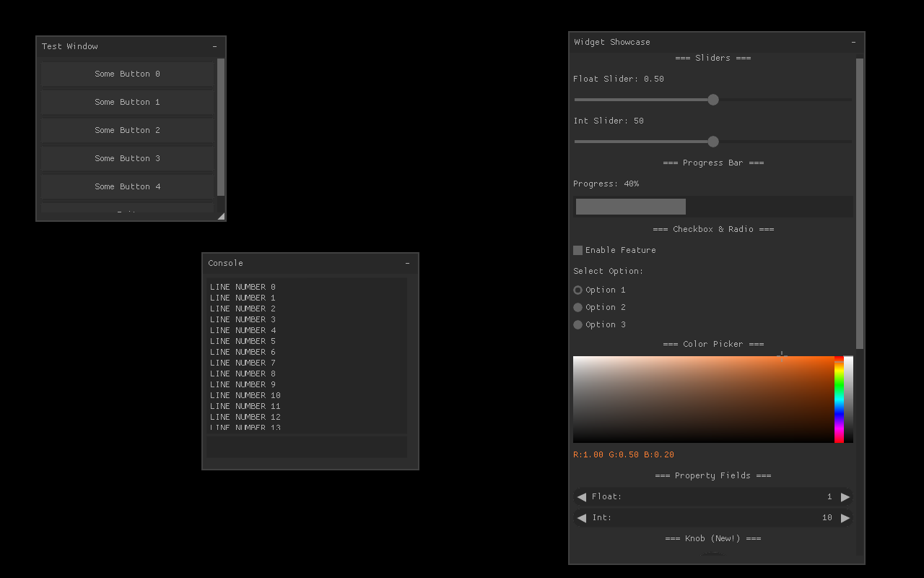Minimize the Console window

point(407,263)
